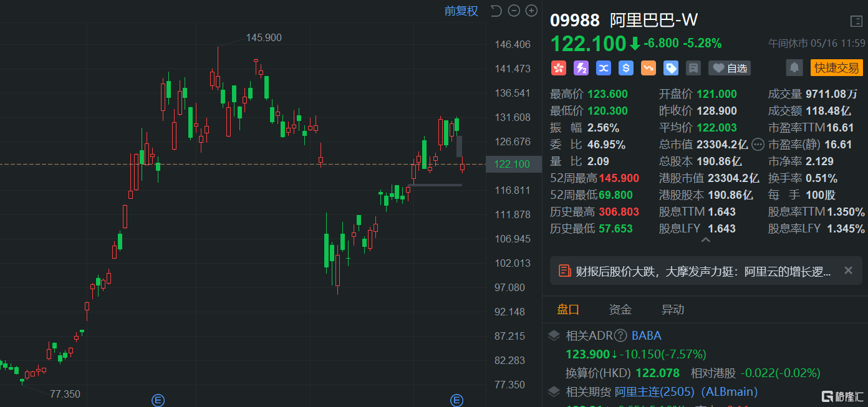Click the 145.900 high price annotation
Screen dimensions: 868x407
click(x=264, y=37)
